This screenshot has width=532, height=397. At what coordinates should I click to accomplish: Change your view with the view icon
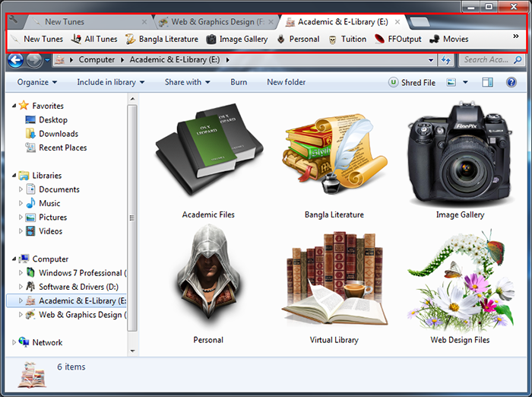pos(451,82)
